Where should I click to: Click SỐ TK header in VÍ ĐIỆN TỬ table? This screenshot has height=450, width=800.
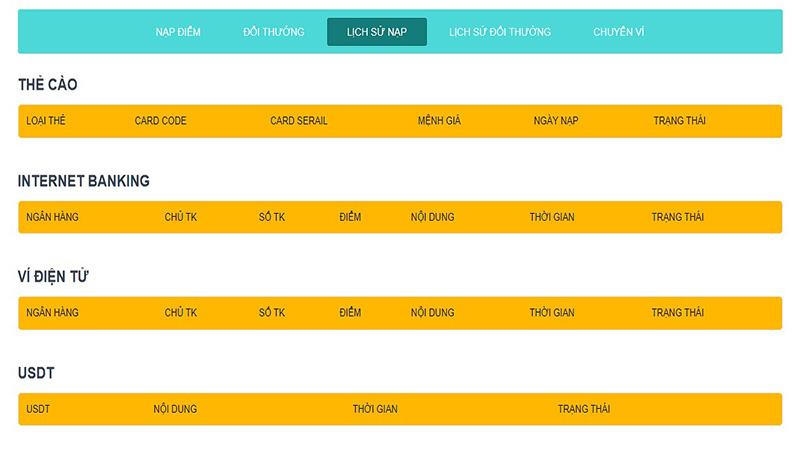[272, 313]
